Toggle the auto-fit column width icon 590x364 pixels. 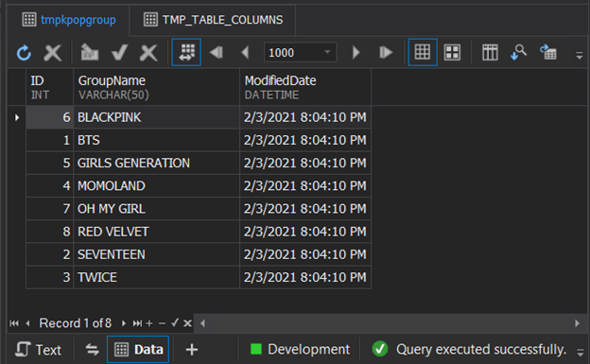pos(186,52)
